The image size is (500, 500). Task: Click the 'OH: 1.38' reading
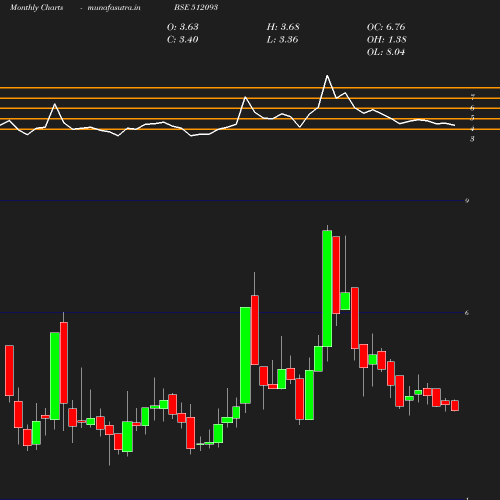click(x=386, y=40)
